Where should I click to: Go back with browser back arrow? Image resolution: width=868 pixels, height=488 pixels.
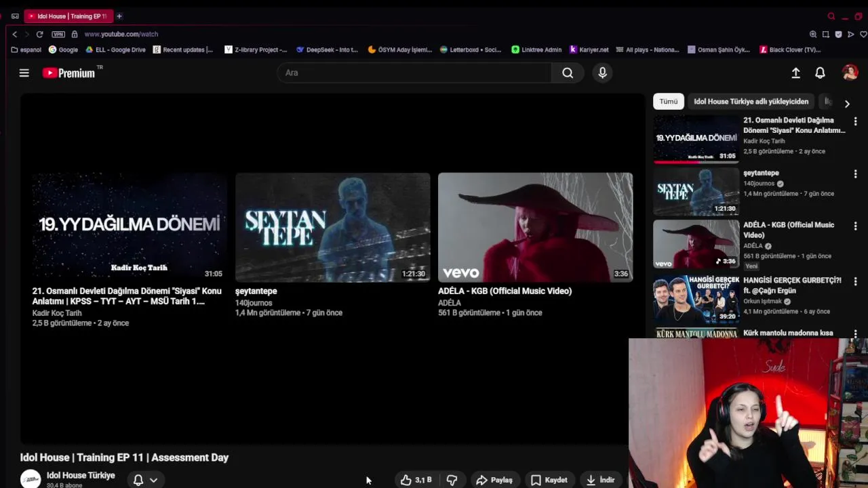14,34
